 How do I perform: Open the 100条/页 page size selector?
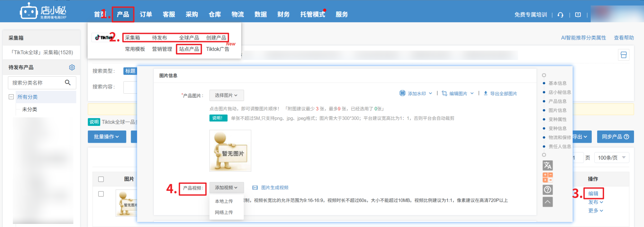[x=612, y=158]
